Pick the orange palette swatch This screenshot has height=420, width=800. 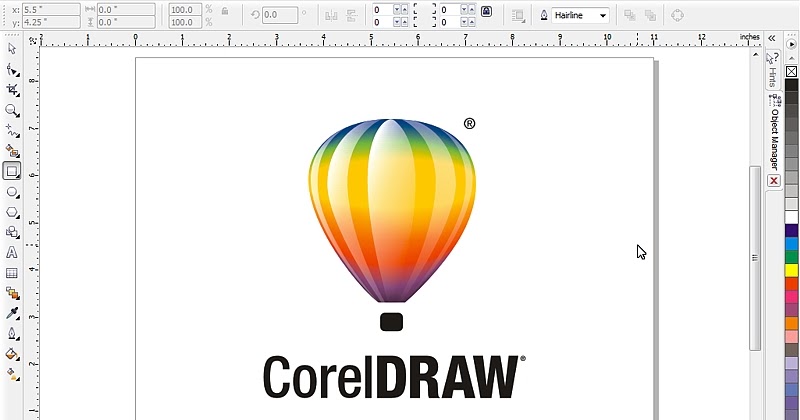tap(791, 323)
